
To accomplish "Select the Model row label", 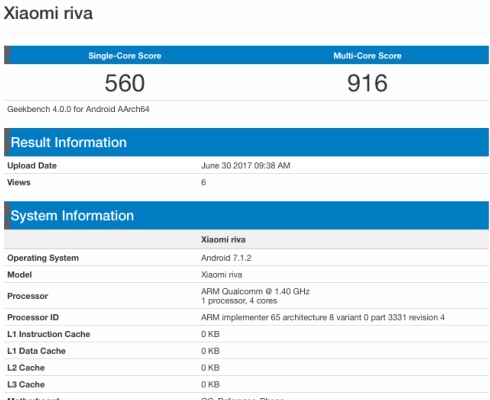I will (x=20, y=275).
